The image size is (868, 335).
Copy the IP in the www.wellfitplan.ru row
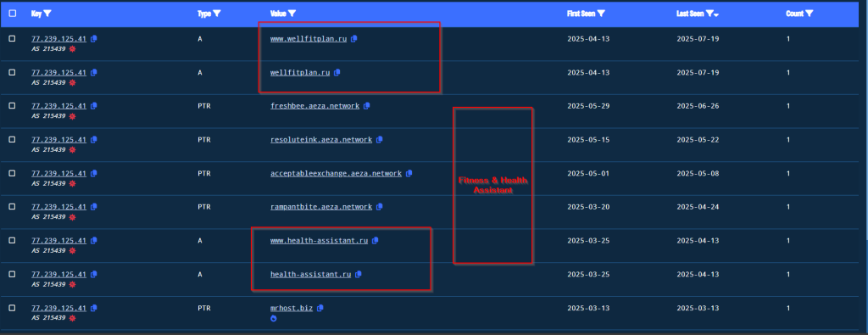[x=93, y=39]
